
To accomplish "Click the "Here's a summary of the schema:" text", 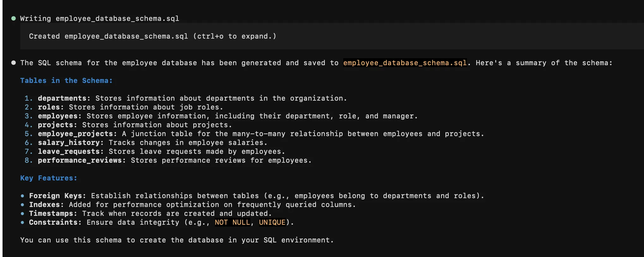I will pos(544,63).
